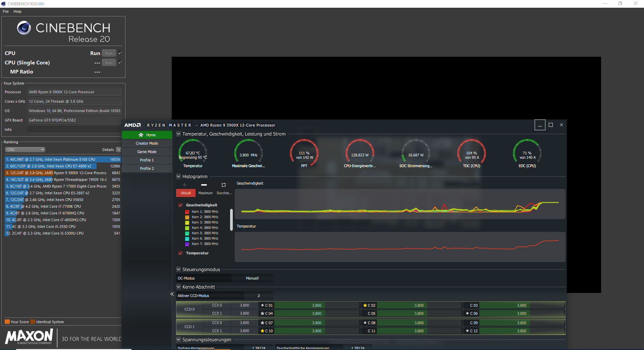Select the Home tab in Ryzen Master
Image resolution: width=644 pixels, height=350 pixels.
147,135
